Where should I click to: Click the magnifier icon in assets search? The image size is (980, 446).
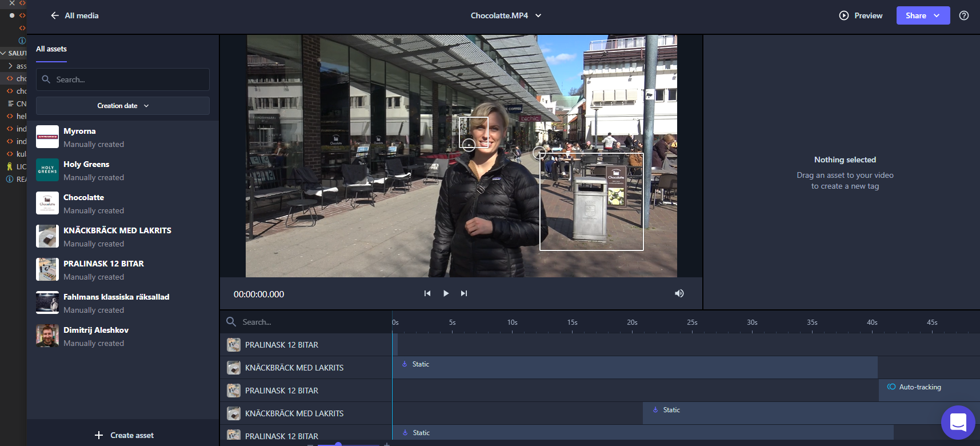click(x=46, y=79)
